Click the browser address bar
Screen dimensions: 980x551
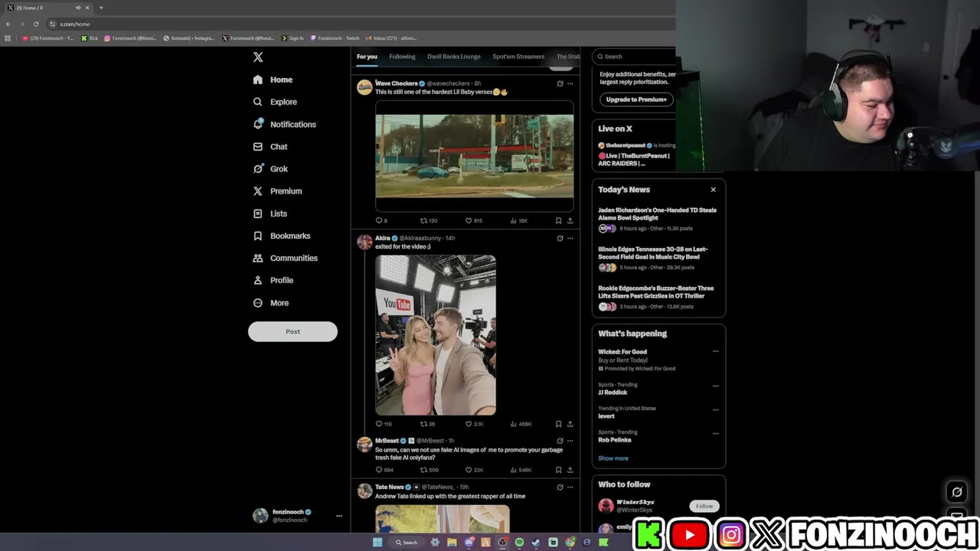click(x=360, y=24)
